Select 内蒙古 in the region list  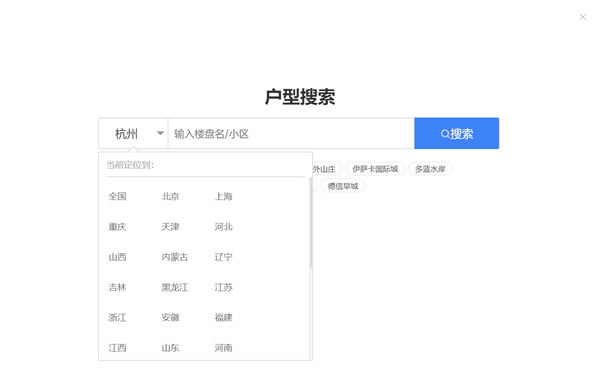pyautogui.click(x=174, y=257)
